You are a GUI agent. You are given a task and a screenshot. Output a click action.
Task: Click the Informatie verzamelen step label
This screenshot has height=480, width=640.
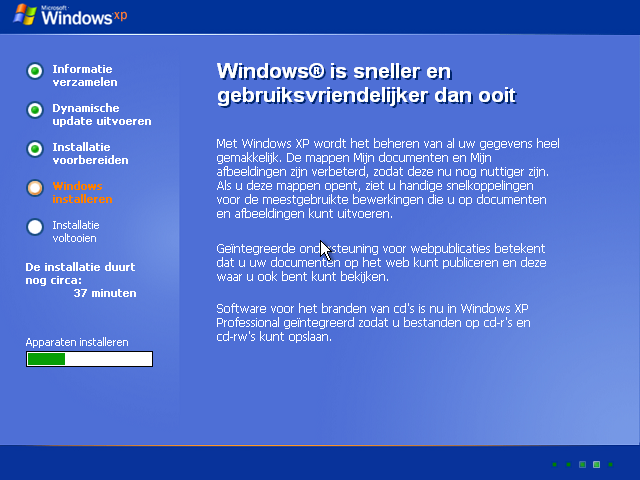pos(84,76)
